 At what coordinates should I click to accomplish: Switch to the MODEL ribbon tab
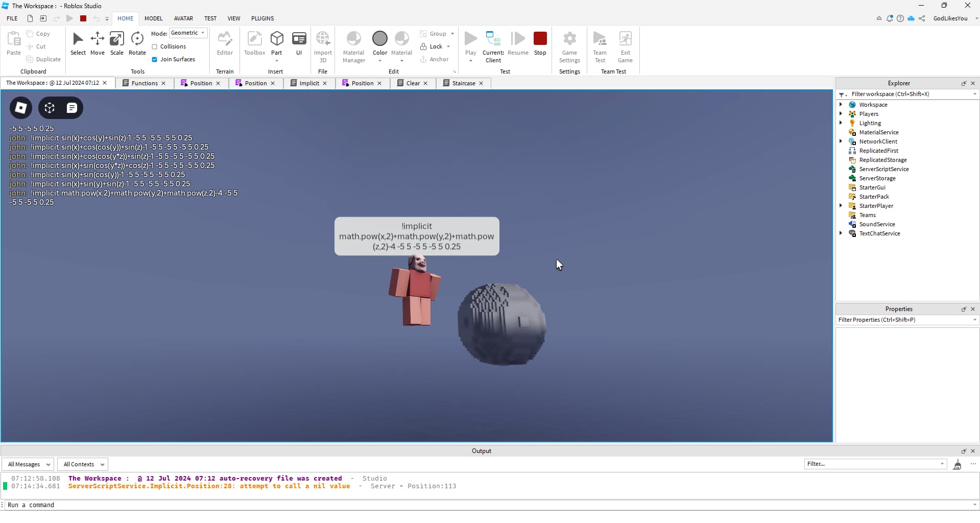[153, 18]
